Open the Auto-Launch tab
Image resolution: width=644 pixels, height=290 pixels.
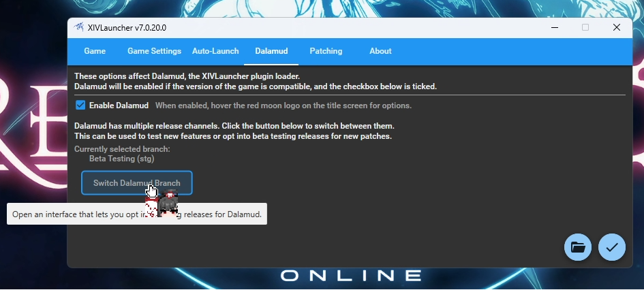(x=215, y=51)
